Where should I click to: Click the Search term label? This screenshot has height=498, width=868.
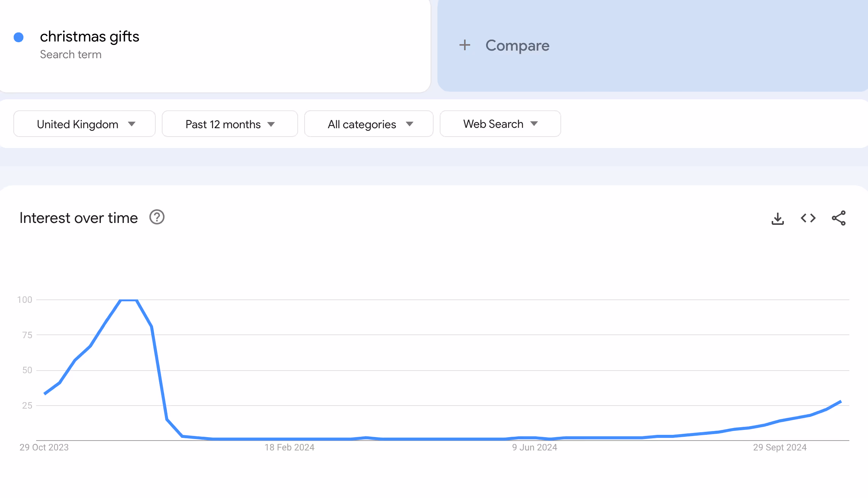click(x=71, y=54)
